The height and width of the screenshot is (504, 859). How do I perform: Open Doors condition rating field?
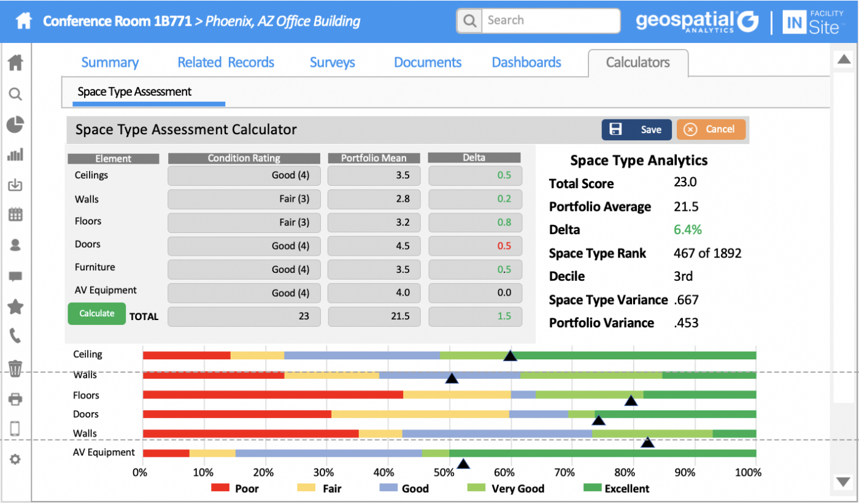(244, 246)
